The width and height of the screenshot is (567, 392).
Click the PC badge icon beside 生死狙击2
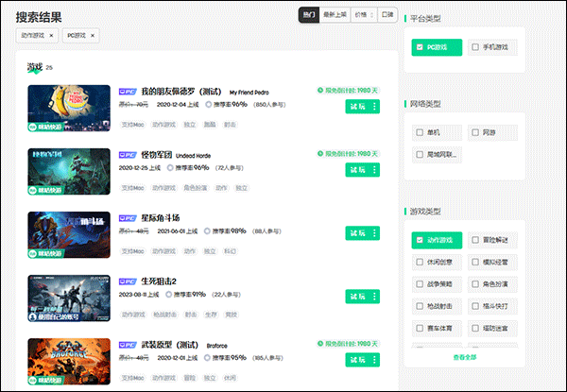[128, 281]
